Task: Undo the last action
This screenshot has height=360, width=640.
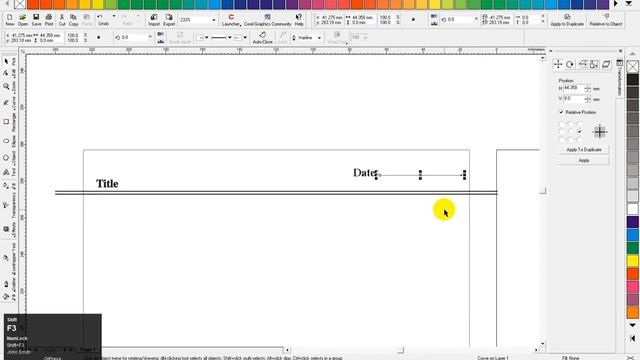Action: click(x=103, y=20)
